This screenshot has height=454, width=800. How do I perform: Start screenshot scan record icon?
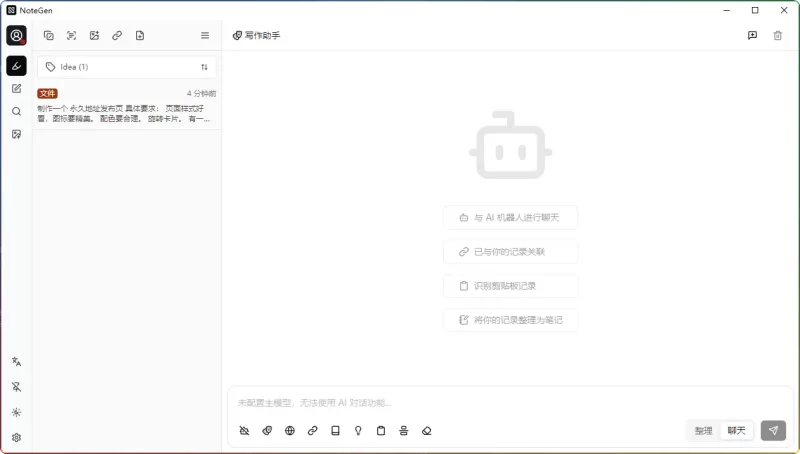pos(71,35)
